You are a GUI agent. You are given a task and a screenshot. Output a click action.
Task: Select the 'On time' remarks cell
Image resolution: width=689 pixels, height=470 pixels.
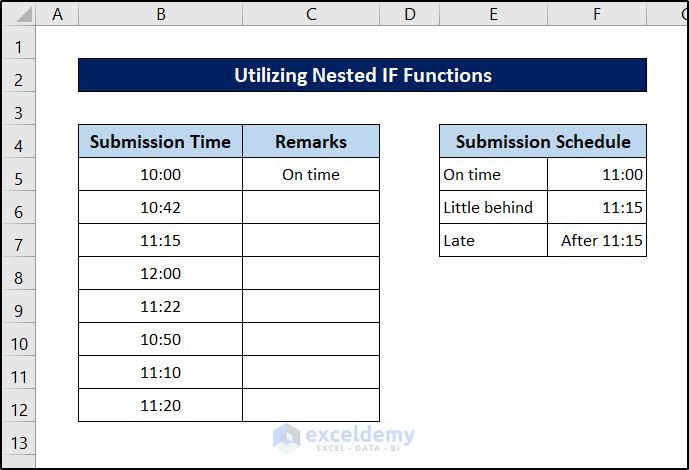[x=311, y=174]
